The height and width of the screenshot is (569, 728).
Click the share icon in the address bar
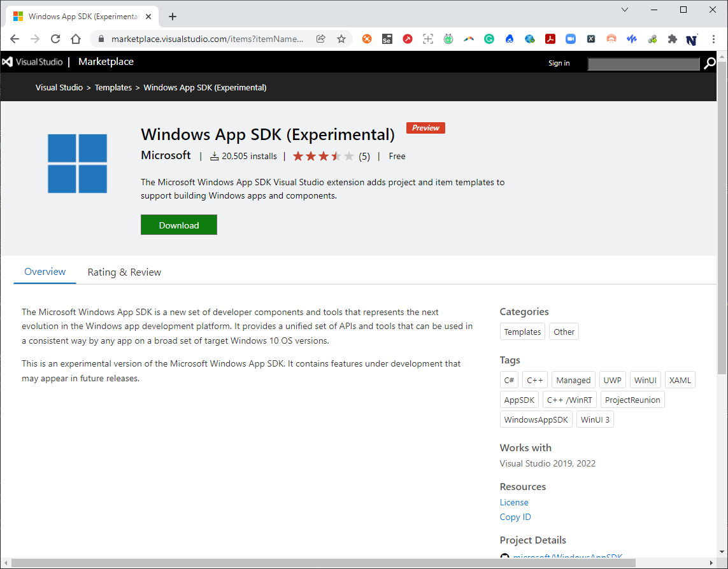coord(320,39)
